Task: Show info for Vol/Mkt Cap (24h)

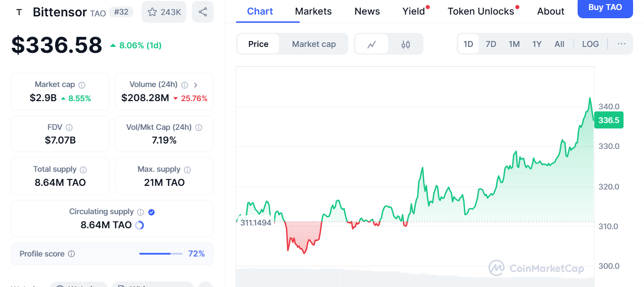Action: 199,128
